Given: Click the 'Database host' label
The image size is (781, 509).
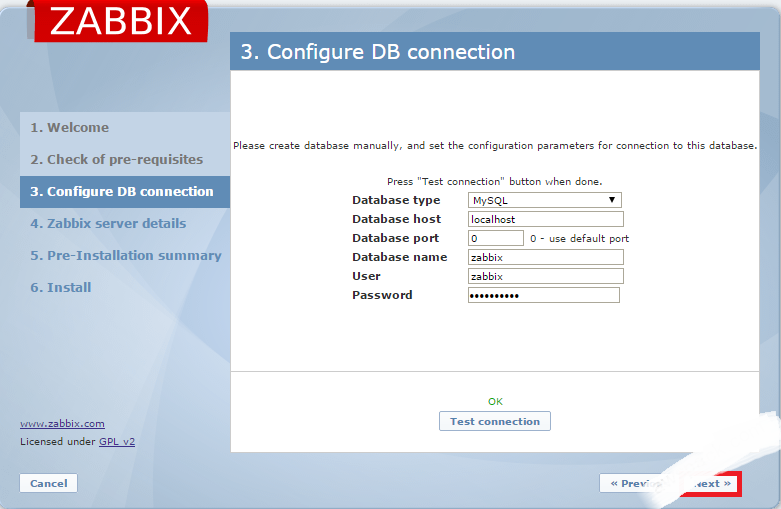Looking at the screenshot, I should pyautogui.click(x=396, y=219).
